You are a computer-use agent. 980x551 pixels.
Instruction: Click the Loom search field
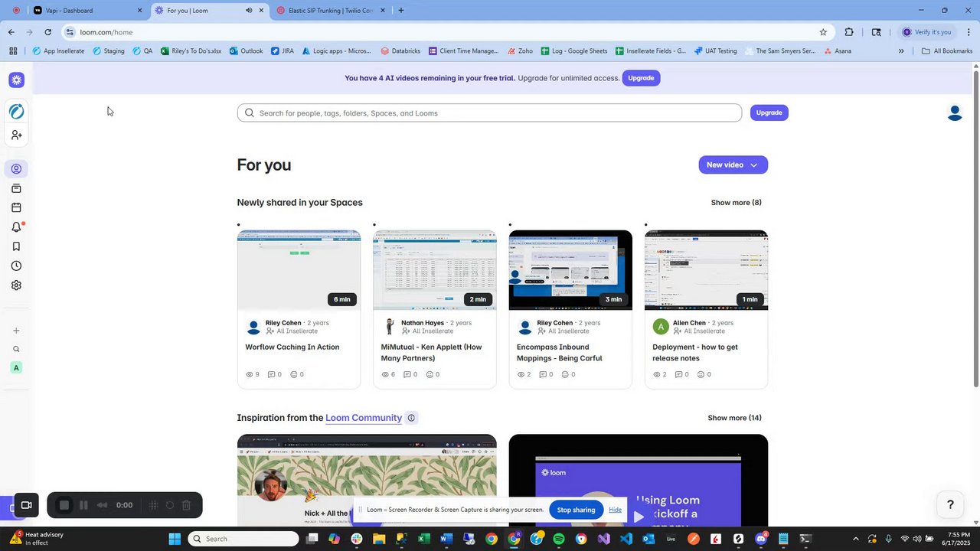[x=489, y=113]
